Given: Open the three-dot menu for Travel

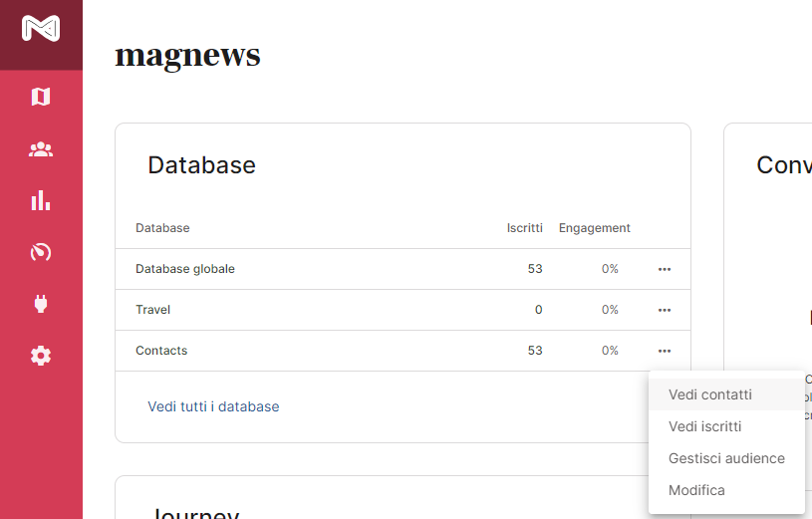Looking at the screenshot, I should tap(665, 310).
